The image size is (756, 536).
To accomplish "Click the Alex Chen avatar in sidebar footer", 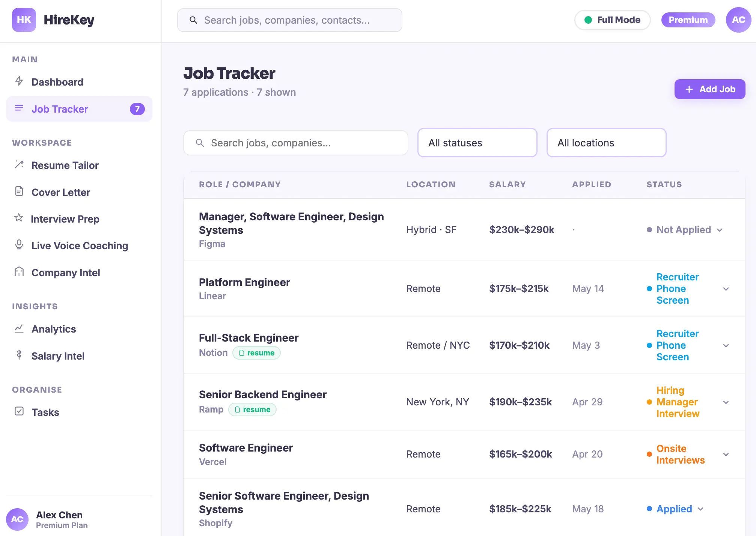I will (x=17, y=519).
